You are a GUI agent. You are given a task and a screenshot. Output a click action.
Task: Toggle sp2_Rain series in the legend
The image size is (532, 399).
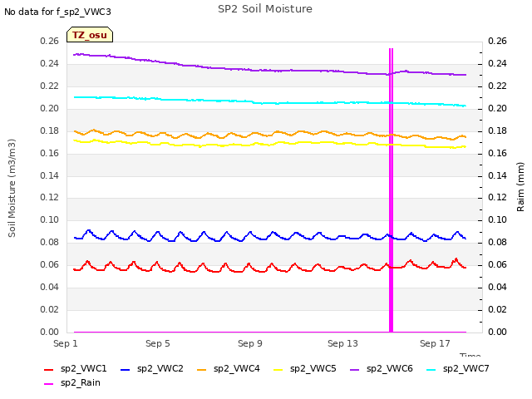(x=72, y=382)
